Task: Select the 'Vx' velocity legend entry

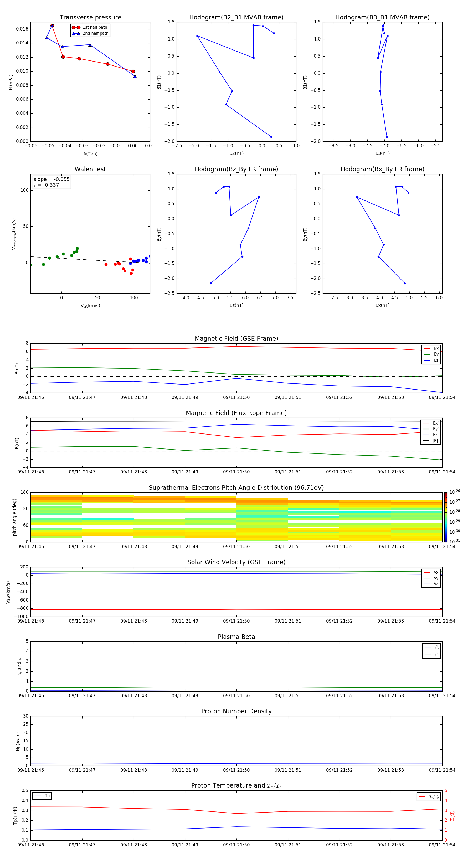Action: (431, 572)
